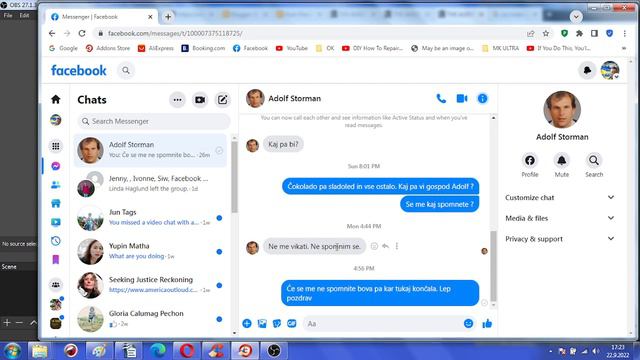Open Booking.com bookmark
This screenshot has width=640, height=360.
[x=203, y=48]
